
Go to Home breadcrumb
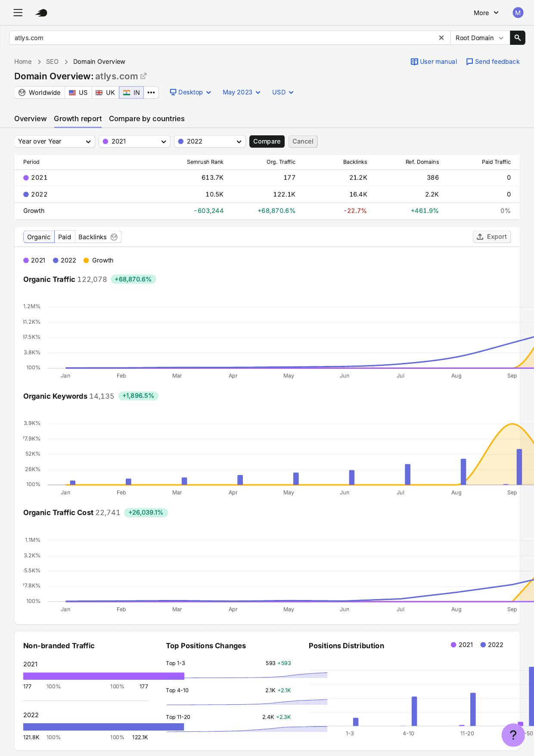pyautogui.click(x=23, y=62)
